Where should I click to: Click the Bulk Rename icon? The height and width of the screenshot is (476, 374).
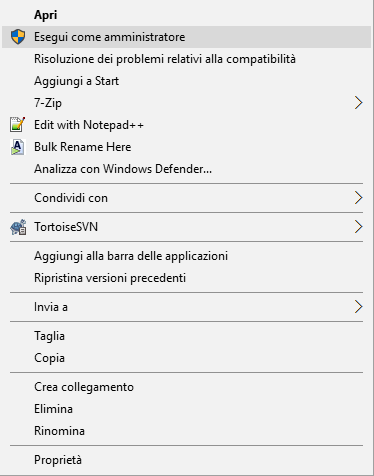18,147
